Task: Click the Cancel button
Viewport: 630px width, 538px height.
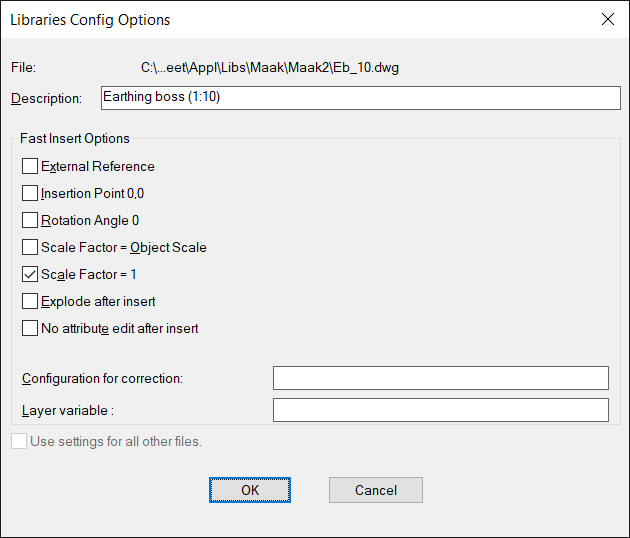Action: coord(376,490)
